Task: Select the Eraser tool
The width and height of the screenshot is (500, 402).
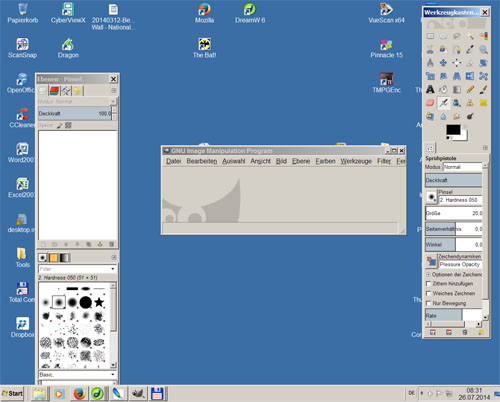Action: [x=430, y=103]
